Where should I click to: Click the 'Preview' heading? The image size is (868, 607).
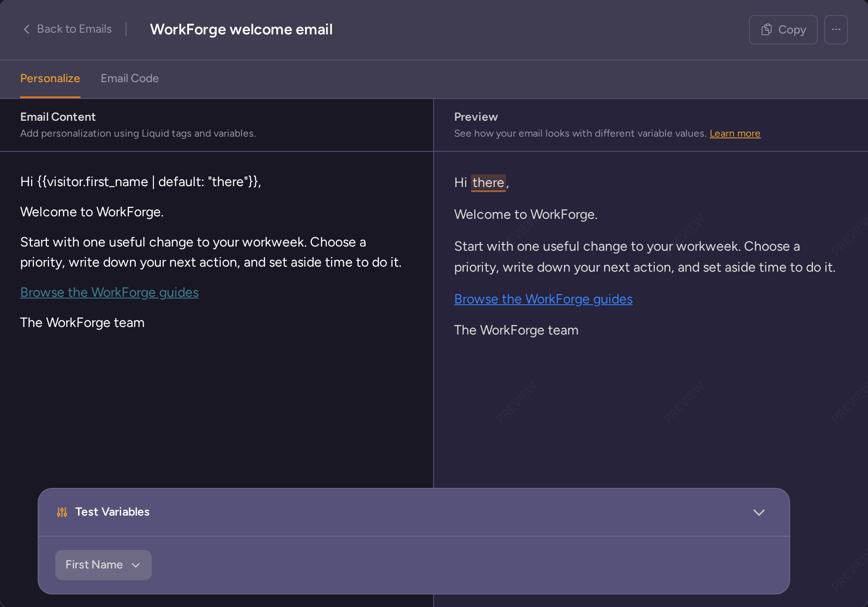476,117
